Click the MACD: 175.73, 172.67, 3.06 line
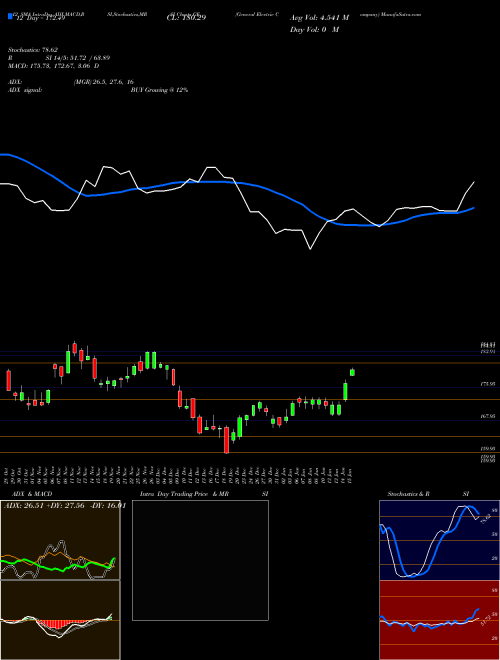Viewport: 500px width, 660px height. click(x=54, y=66)
